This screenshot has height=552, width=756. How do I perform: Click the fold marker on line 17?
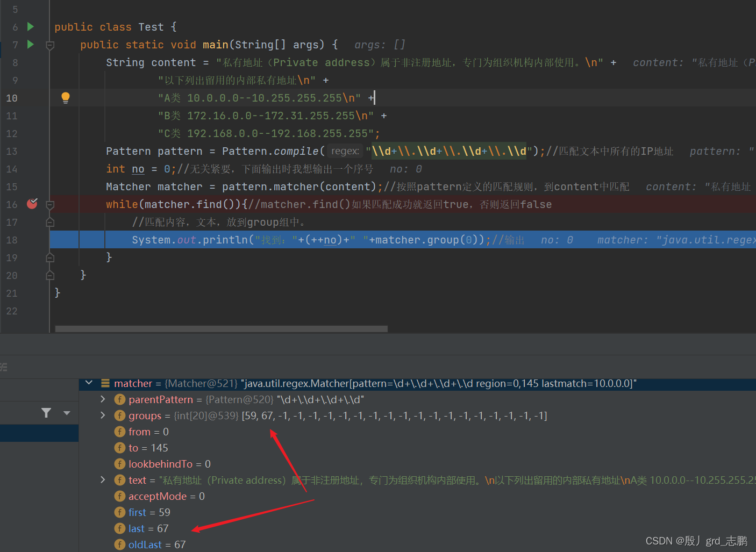pyautogui.click(x=50, y=222)
